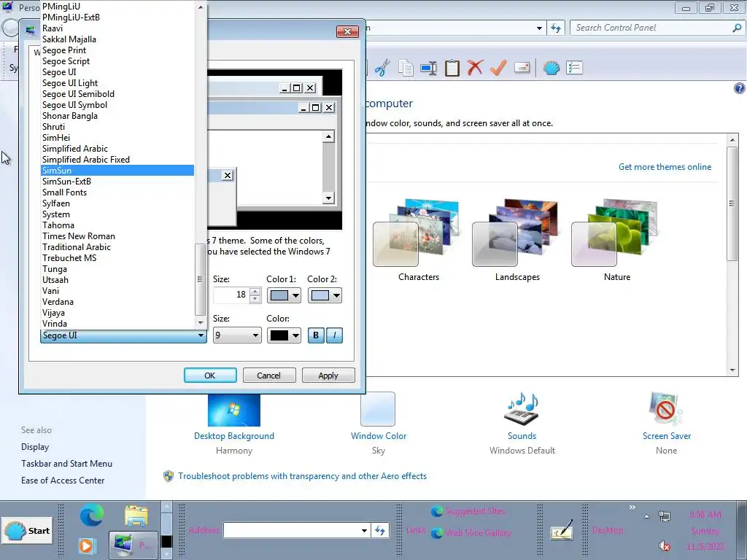Open Web Slice Gallery taskbar link
This screenshot has width=747, height=560.
tap(471, 533)
